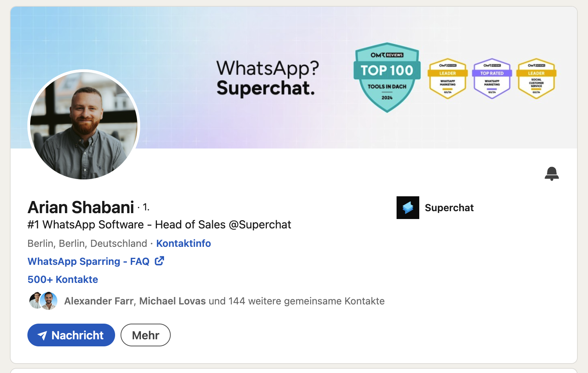Open the Superchat company link

[449, 208]
